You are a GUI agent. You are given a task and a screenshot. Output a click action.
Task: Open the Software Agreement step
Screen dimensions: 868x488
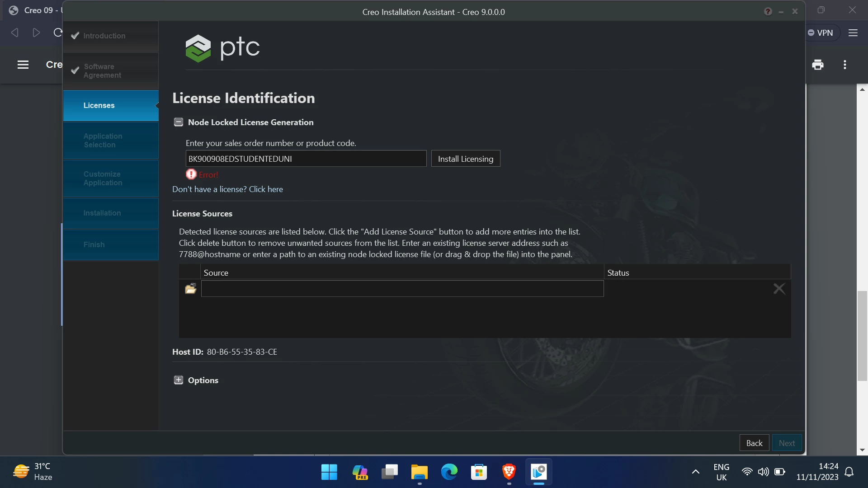[102, 71]
